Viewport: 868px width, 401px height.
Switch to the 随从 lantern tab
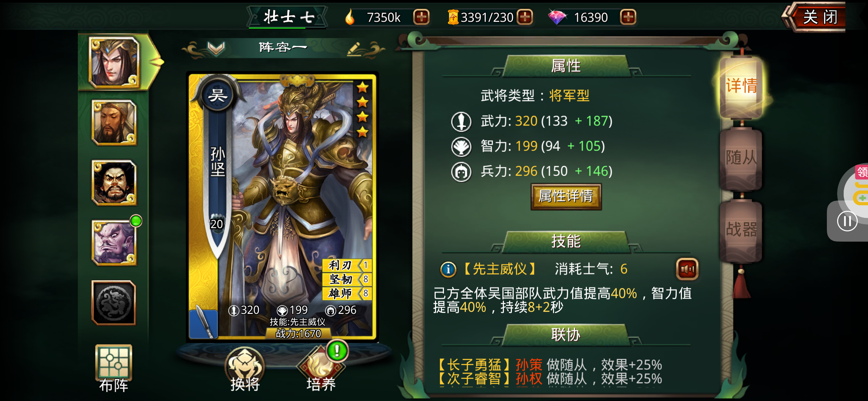tap(741, 159)
